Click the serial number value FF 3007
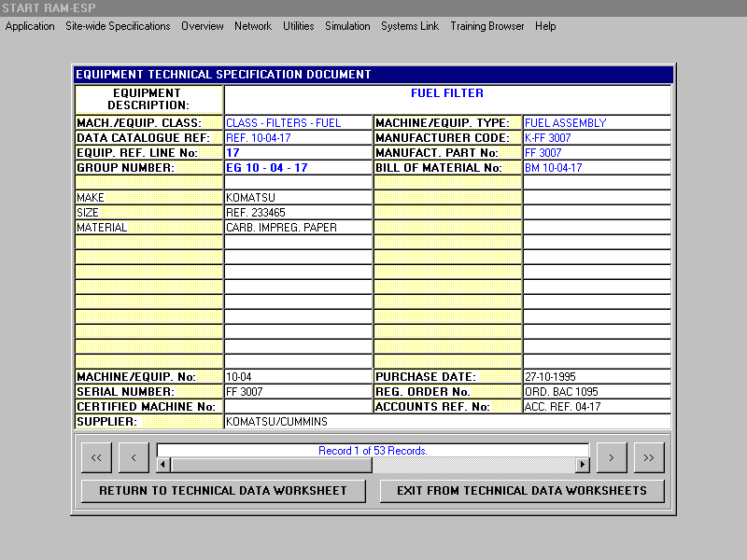 pos(298,392)
